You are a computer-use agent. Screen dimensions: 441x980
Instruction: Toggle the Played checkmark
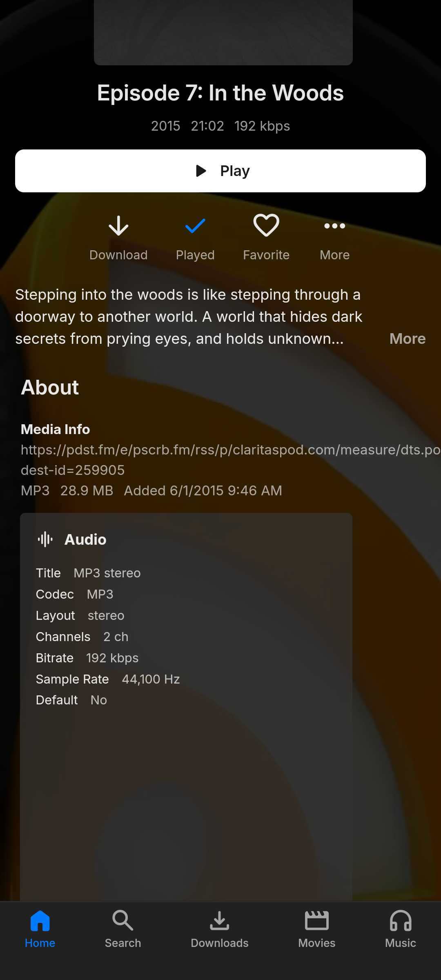[195, 226]
